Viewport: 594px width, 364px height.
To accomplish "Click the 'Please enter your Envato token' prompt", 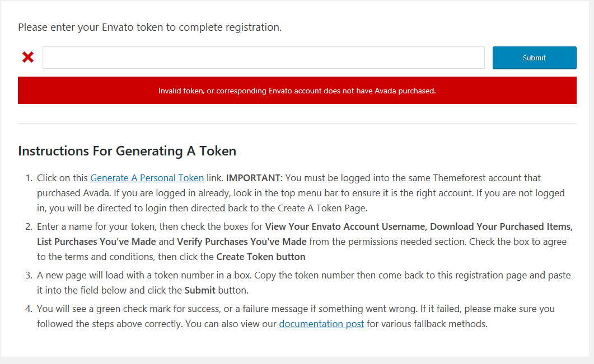I will [x=149, y=27].
